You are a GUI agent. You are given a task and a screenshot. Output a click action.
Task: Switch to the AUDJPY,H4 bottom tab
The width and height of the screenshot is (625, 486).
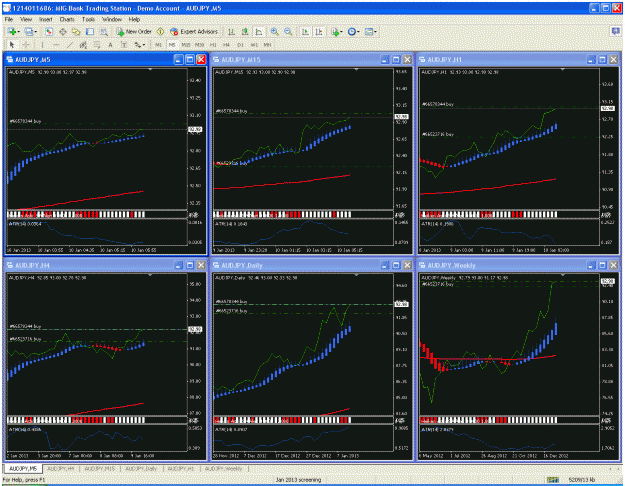click(61, 468)
